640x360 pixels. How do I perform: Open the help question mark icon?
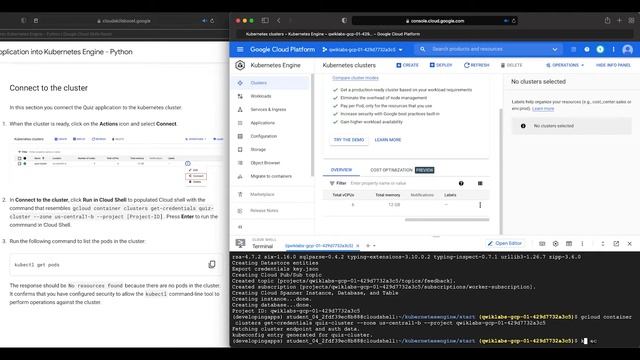pyautogui.click(x=587, y=49)
